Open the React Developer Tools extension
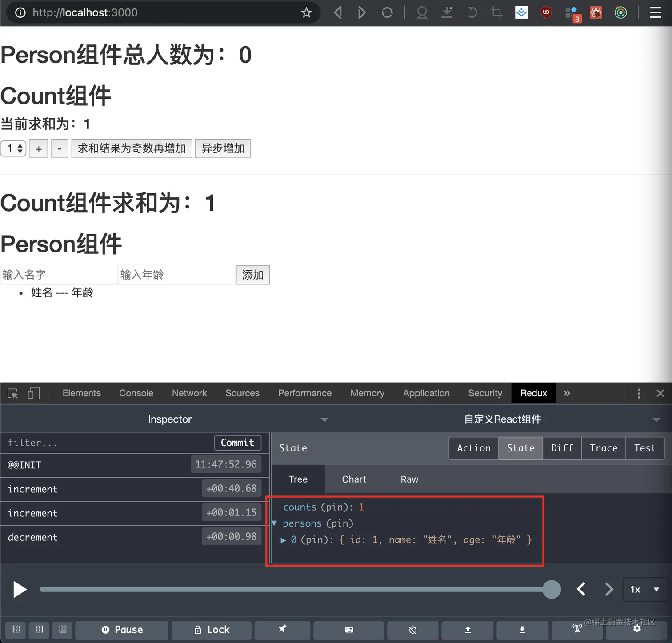 click(x=596, y=12)
